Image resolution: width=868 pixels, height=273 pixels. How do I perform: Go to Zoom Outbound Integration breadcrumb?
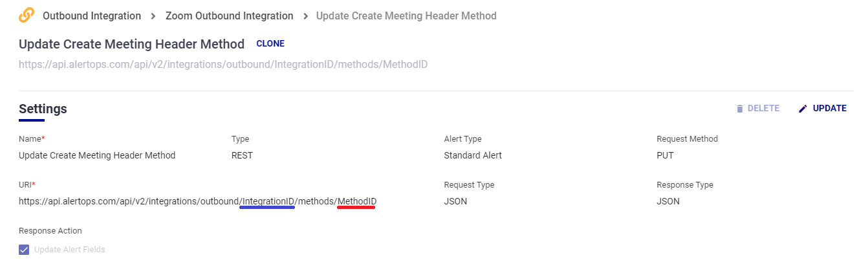point(229,16)
